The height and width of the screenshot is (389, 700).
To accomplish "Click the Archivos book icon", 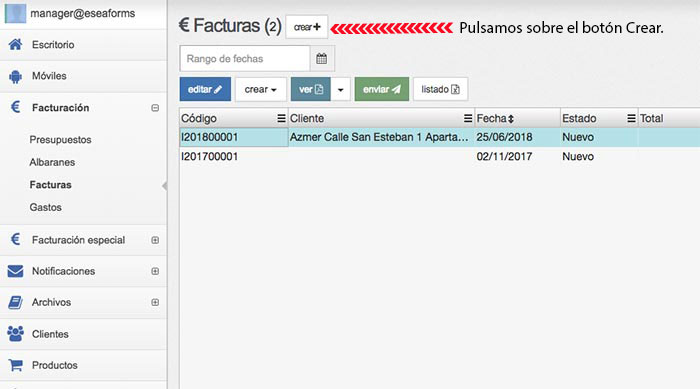I will pos(15,302).
